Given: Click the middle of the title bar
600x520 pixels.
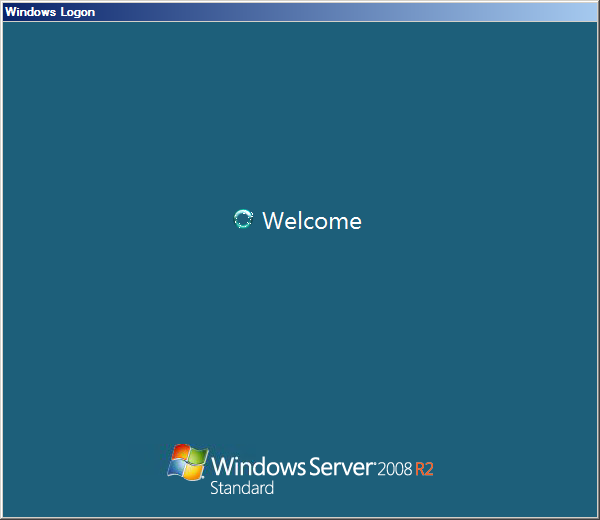Looking at the screenshot, I should click(300, 12).
